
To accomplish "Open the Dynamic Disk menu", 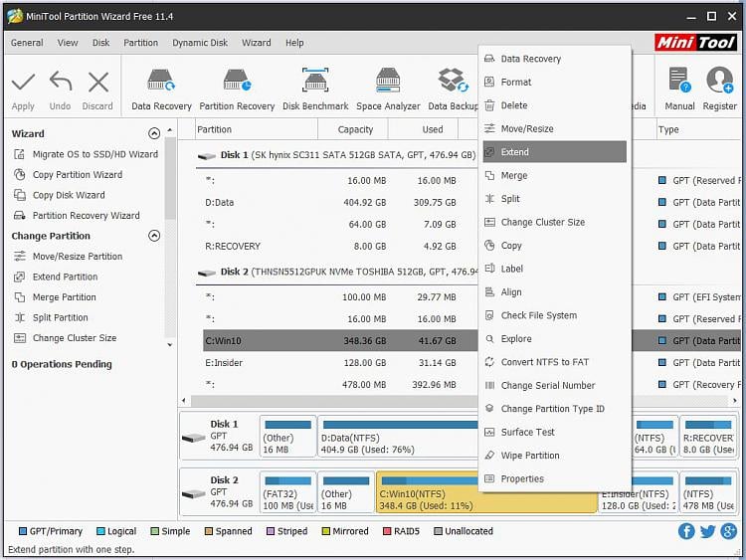I will tap(200, 43).
